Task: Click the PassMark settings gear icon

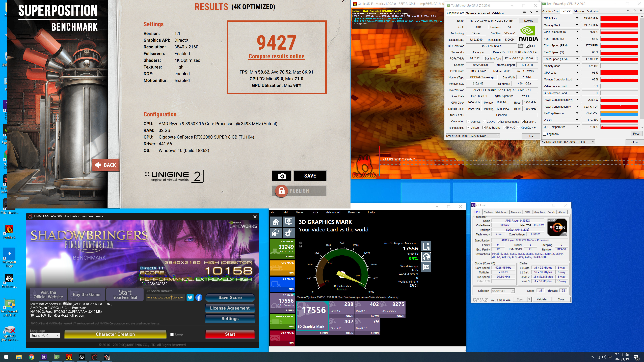Action: coord(288,233)
